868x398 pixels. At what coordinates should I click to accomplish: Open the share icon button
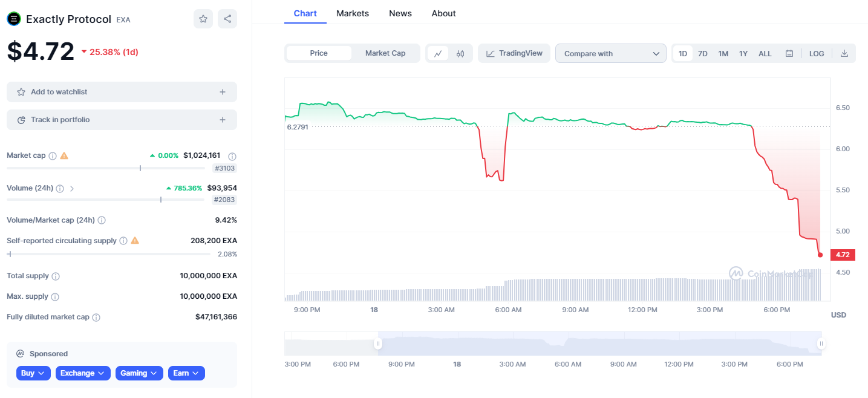pos(227,19)
